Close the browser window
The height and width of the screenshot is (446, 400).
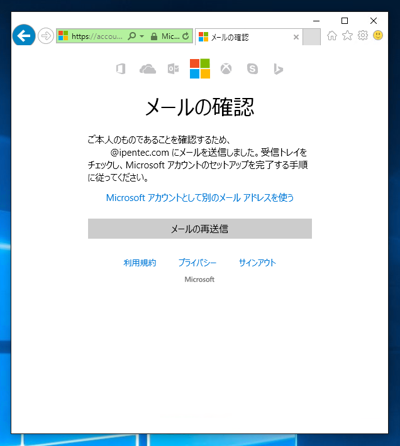(x=373, y=21)
